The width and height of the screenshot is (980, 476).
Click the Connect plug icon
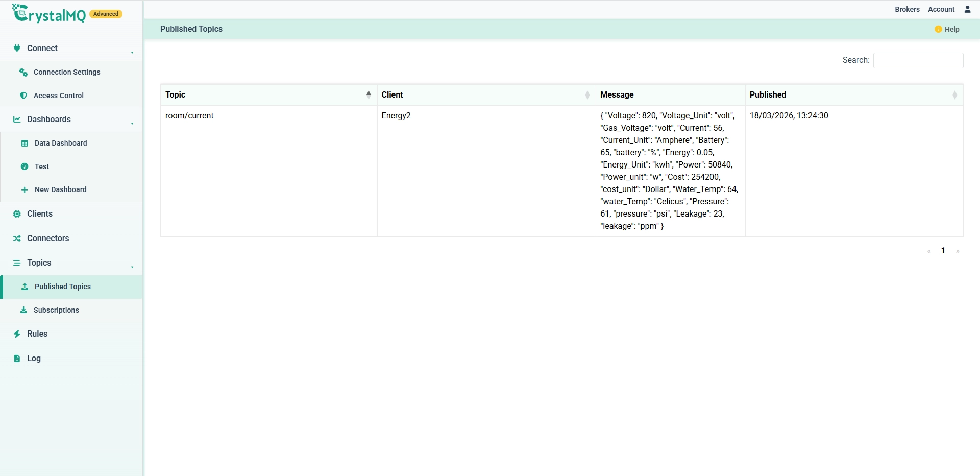tap(17, 48)
